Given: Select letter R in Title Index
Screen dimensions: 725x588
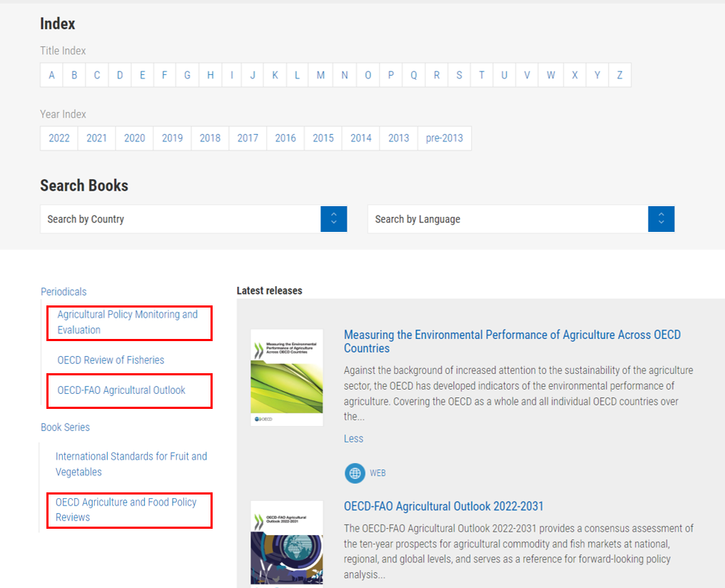Looking at the screenshot, I should [437, 75].
